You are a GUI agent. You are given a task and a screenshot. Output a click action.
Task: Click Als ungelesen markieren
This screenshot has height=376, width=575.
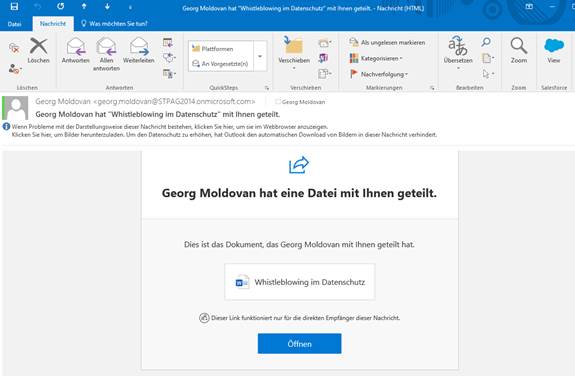pos(387,43)
